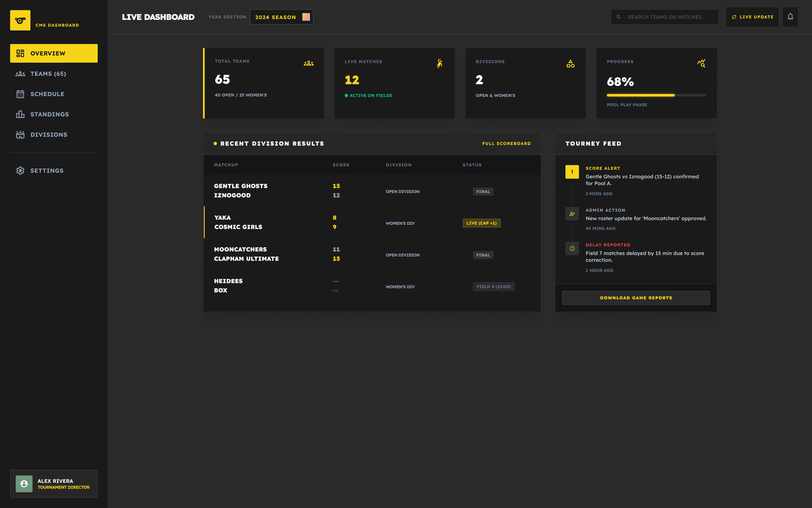Click the Divisions shapes icon
This screenshot has width=812, height=508.
[x=571, y=64]
